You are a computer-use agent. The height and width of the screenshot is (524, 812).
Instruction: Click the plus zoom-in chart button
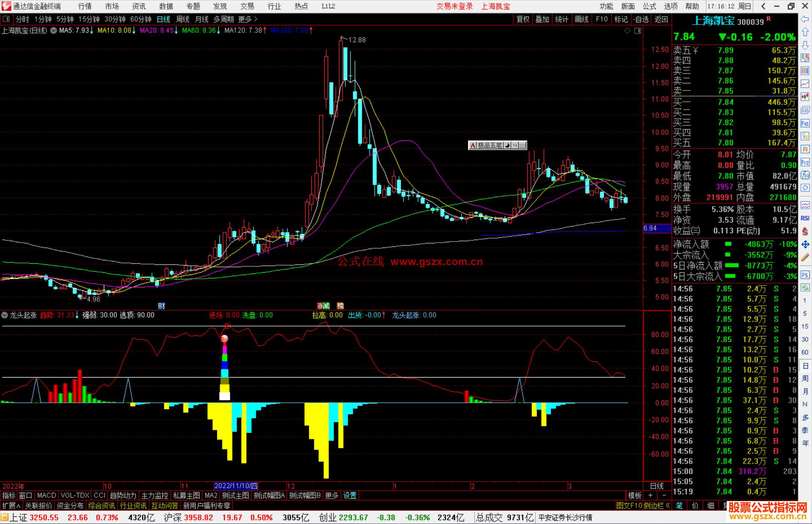(651, 495)
